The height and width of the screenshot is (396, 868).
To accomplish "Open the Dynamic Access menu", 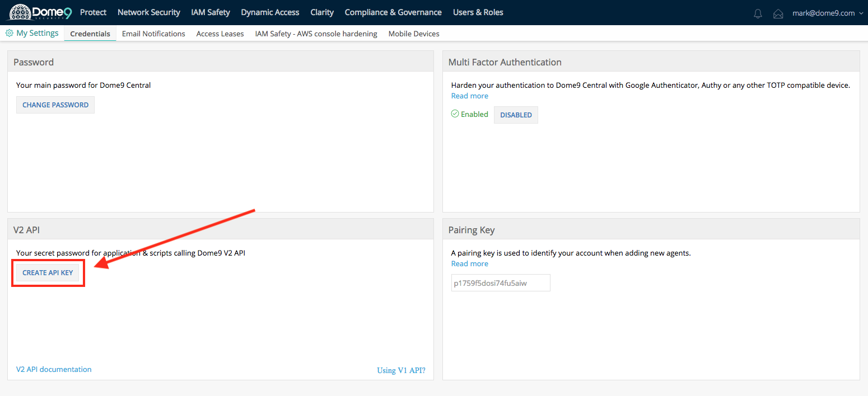I will (x=270, y=12).
